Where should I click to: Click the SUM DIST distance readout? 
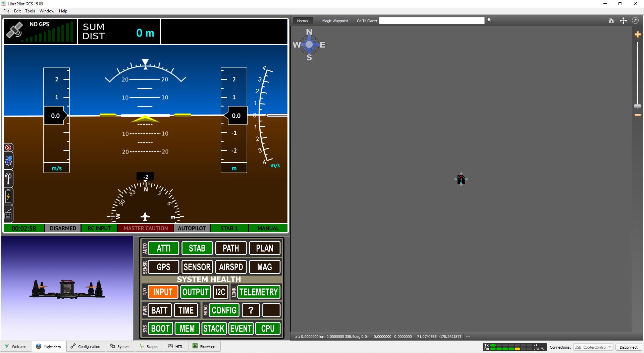pyautogui.click(x=119, y=32)
